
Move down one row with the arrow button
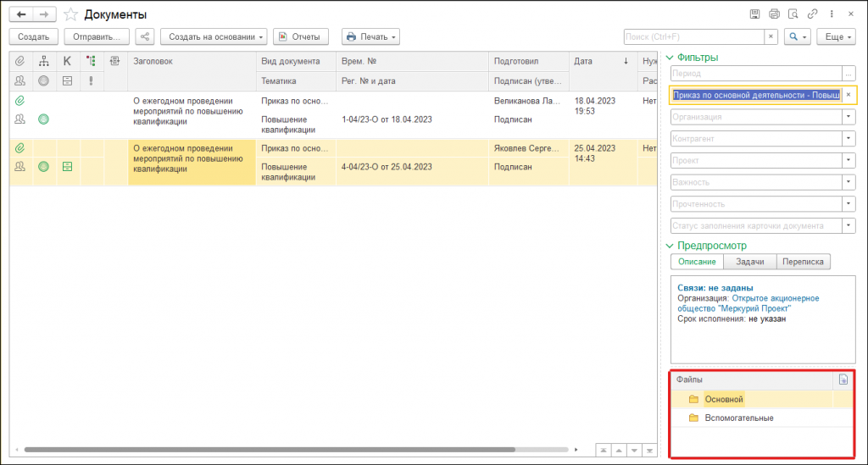coord(634,450)
